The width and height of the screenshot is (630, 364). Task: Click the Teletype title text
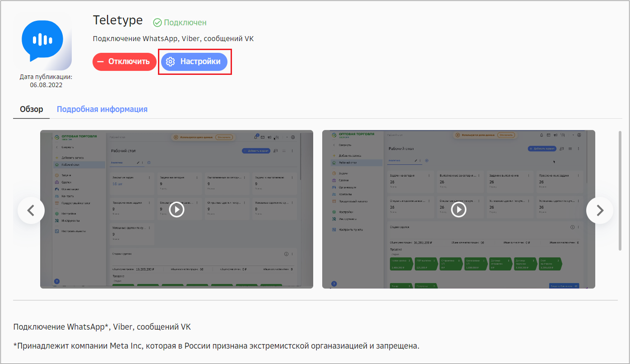point(118,20)
